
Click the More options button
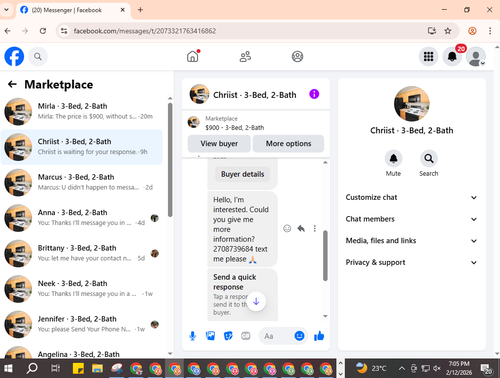click(x=288, y=144)
